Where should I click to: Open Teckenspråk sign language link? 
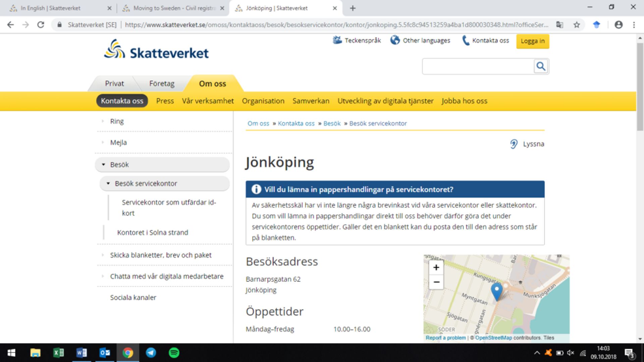pyautogui.click(x=357, y=41)
